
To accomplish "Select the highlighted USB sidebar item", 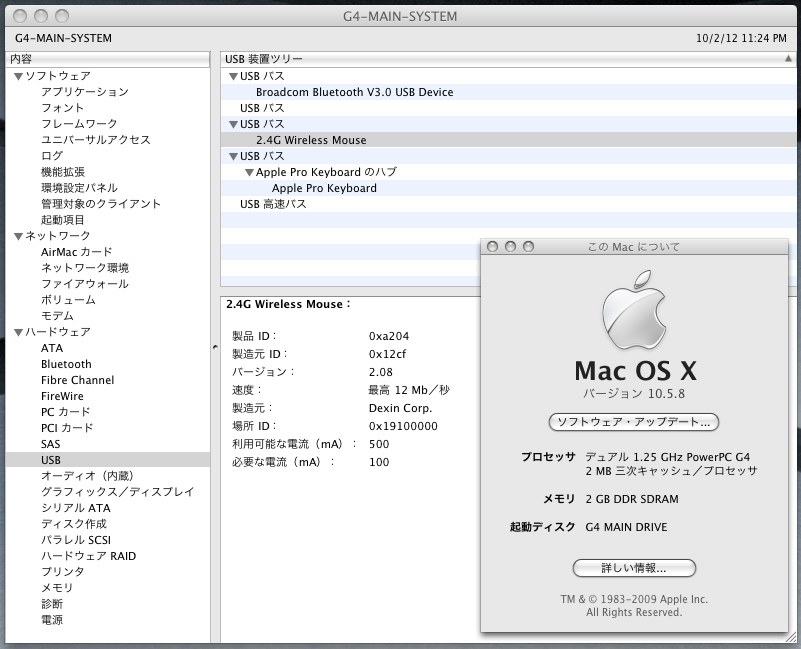I will 108,460.
